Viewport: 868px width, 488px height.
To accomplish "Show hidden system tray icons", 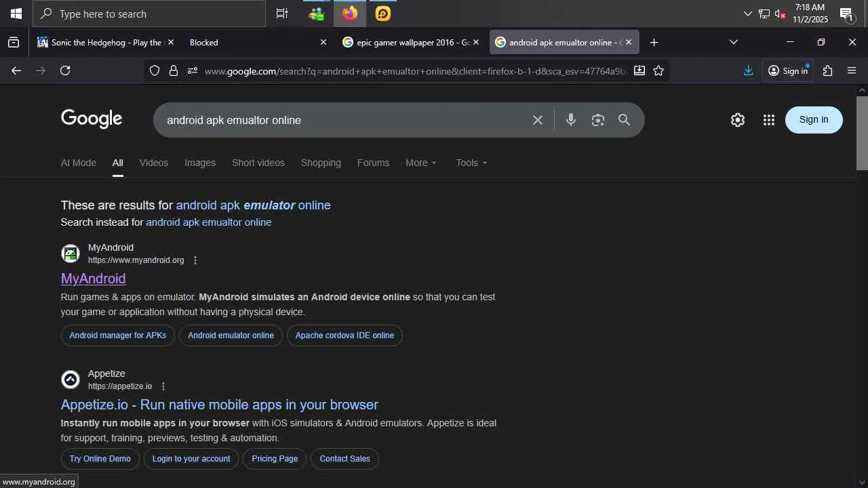I will pos(747,14).
